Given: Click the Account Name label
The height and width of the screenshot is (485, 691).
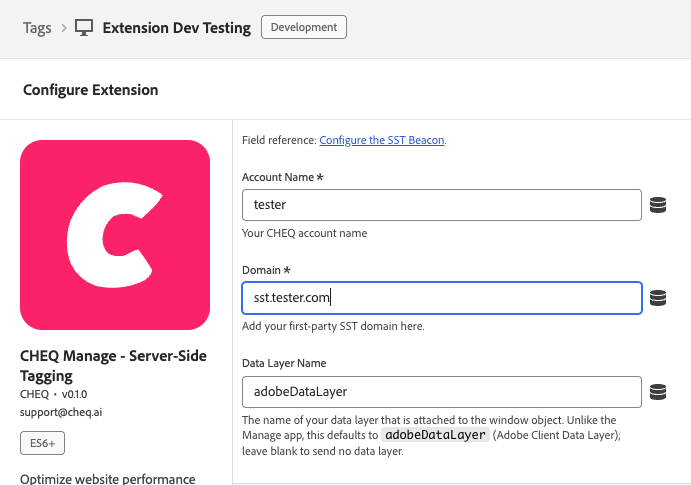Looking at the screenshot, I should [282, 177].
